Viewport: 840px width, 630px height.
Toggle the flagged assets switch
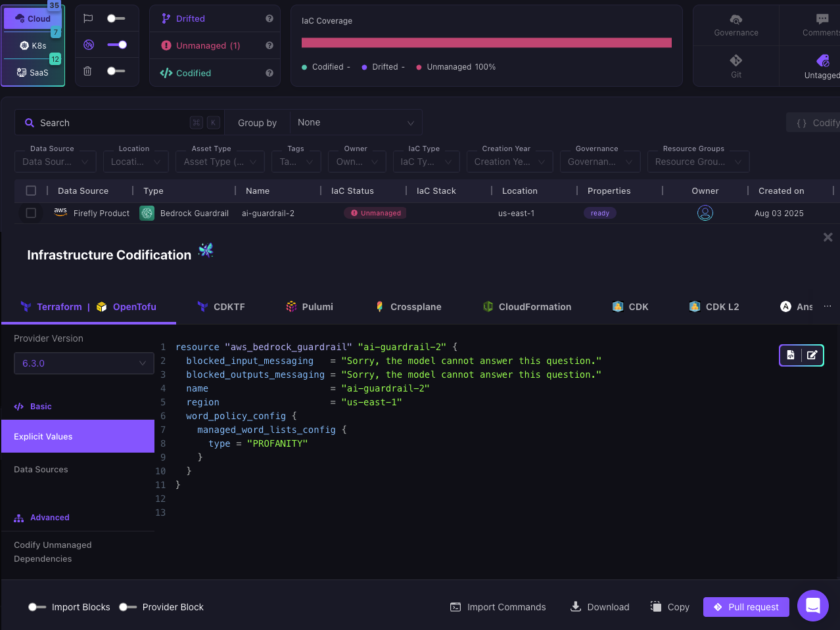pyautogui.click(x=116, y=18)
